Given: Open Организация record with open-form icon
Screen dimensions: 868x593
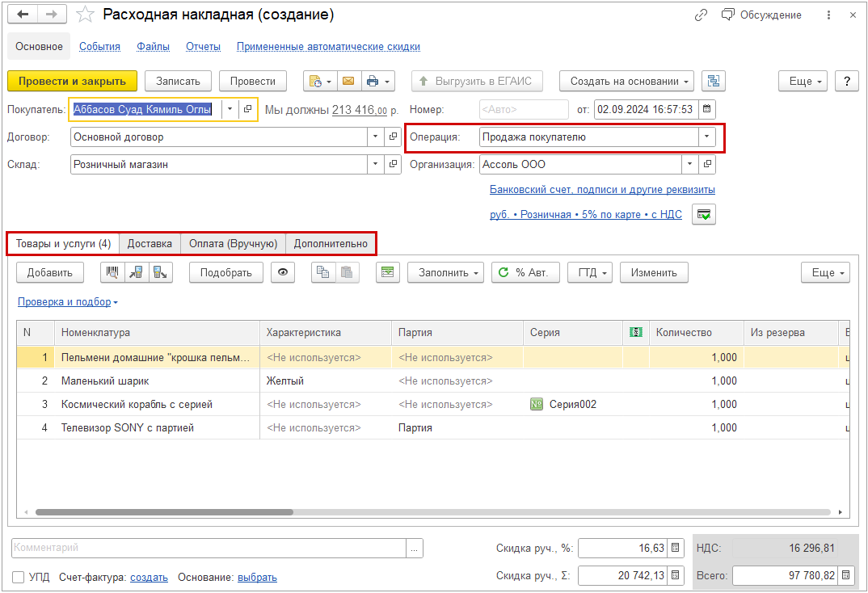Looking at the screenshot, I should 707,164.
